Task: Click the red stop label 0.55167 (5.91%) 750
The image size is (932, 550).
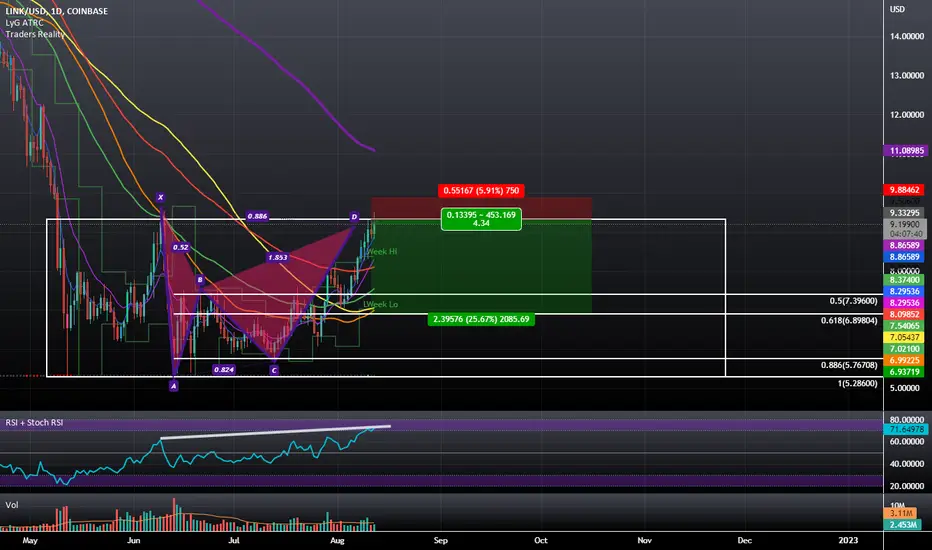Action: click(481, 191)
